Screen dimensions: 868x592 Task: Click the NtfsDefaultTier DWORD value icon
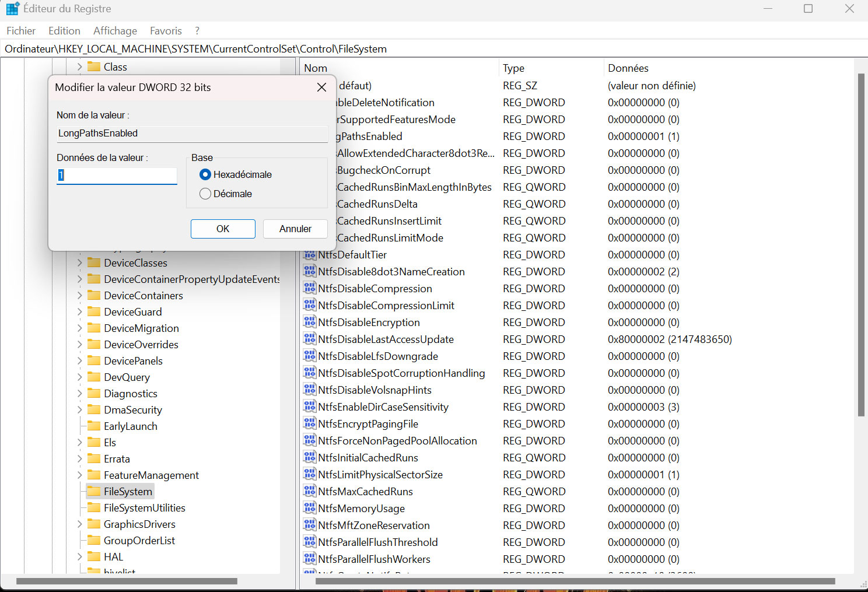(310, 255)
